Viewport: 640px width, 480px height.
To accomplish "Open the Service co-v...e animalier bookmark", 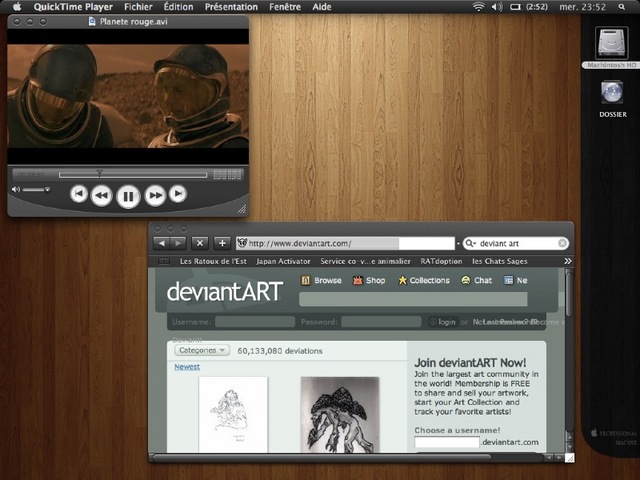I will (365, 261).
